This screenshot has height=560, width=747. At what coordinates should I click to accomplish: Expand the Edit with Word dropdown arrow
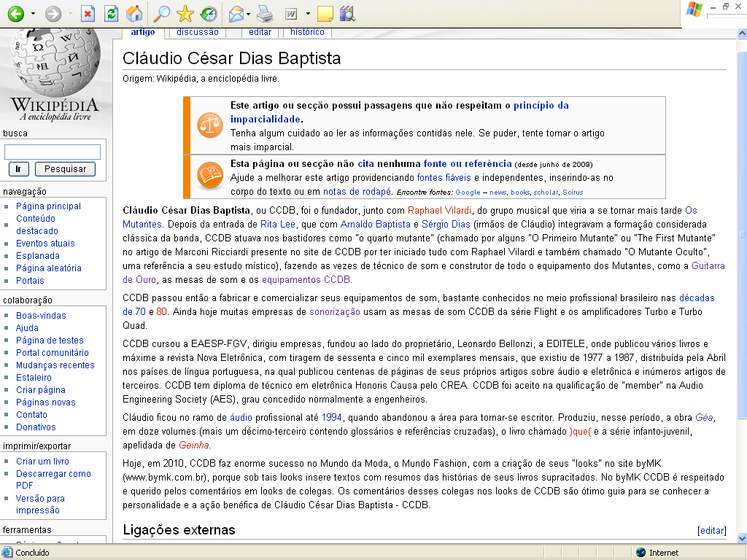click(x=308, y=14)
